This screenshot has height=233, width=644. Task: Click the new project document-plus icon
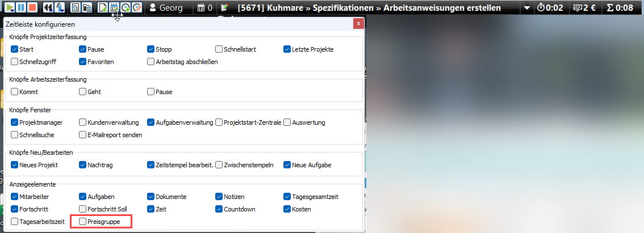103,8
